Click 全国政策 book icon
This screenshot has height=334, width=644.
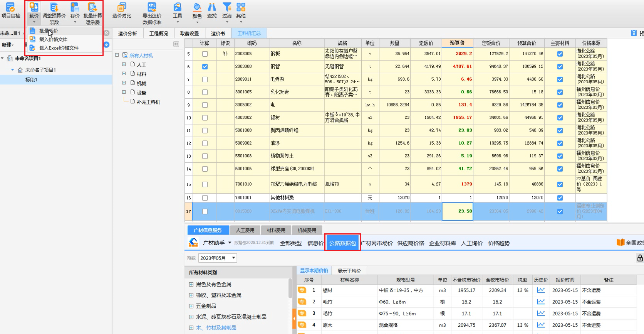621,243
